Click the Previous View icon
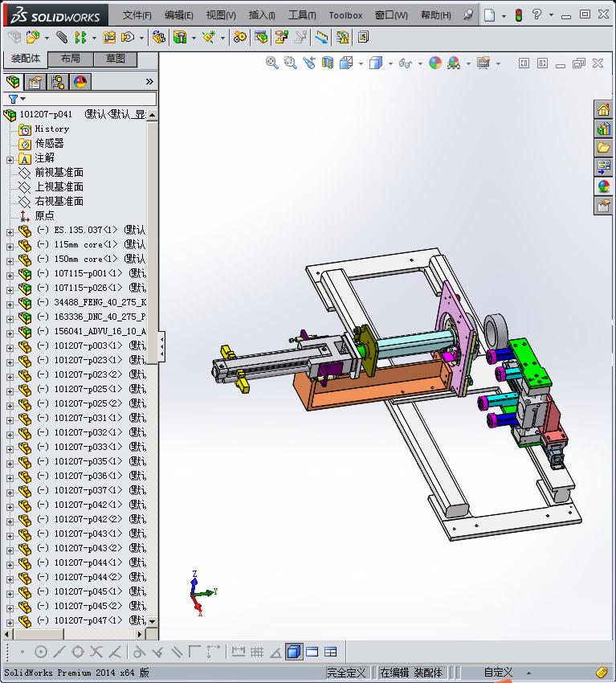This screenshot has width=616, height=683. pyautogui.click(x=309, y=63)
